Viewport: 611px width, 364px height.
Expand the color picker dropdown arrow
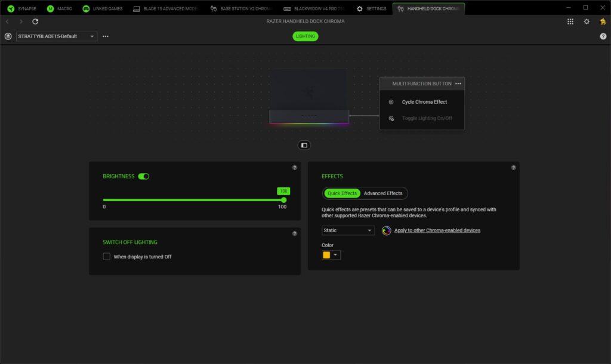pyautogui.click(x=335, y=255)
